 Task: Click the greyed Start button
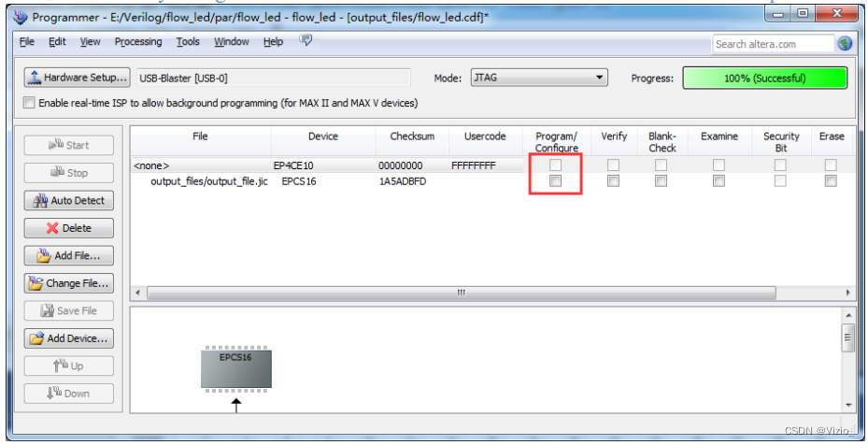pyautogui.click(x=68, y=145)
